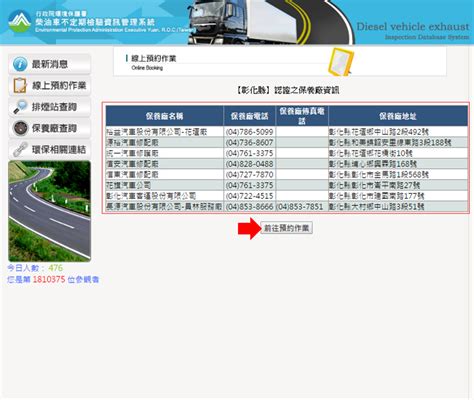
Task: Click the clipboard icon beside 線上預約作業
Action: 20,85
